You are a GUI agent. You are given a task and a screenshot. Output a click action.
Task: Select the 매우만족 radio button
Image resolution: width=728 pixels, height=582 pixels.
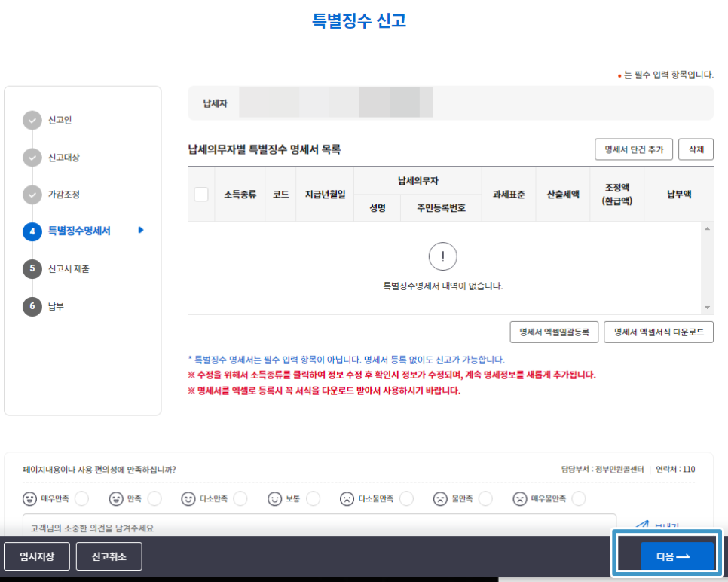81,498
